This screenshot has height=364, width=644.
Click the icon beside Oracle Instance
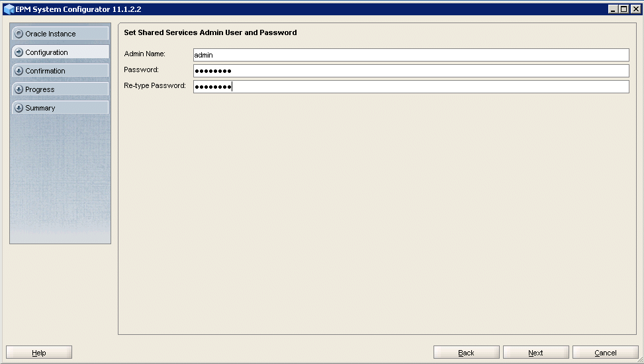tap(19, 34)
